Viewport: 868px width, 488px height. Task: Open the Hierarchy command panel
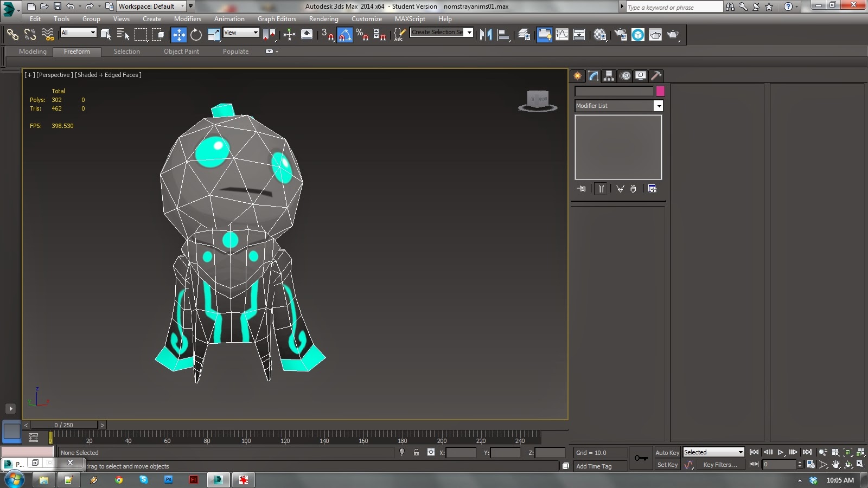(x=609, y=76)
